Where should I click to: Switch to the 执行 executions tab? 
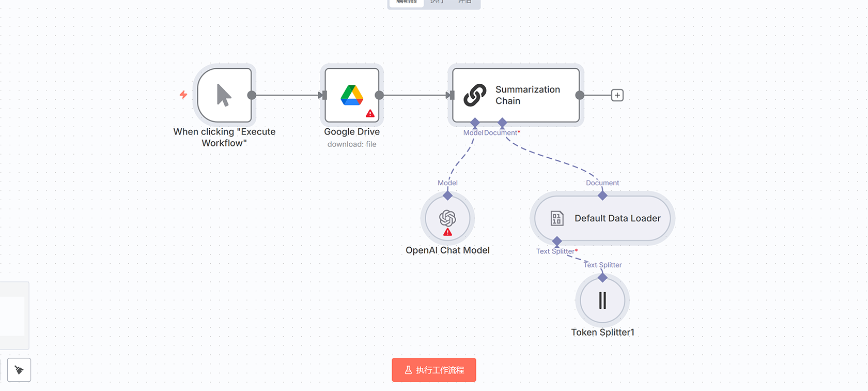pos(437,2)
